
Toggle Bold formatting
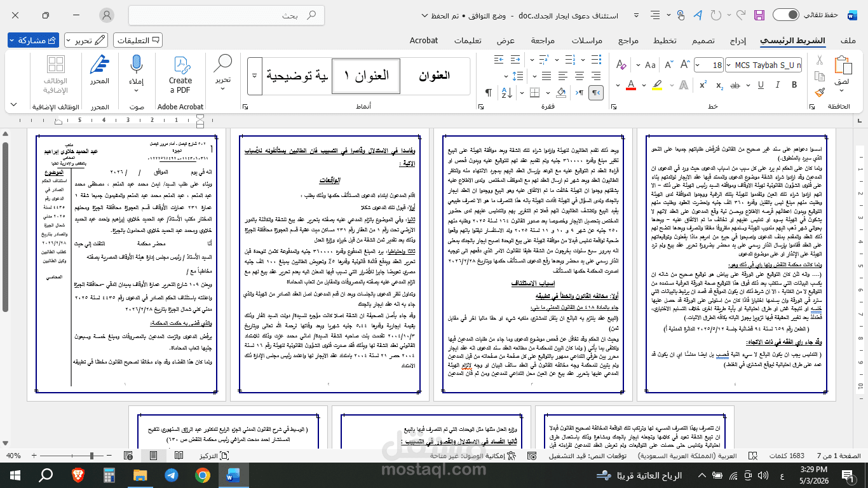pos(794,85)
